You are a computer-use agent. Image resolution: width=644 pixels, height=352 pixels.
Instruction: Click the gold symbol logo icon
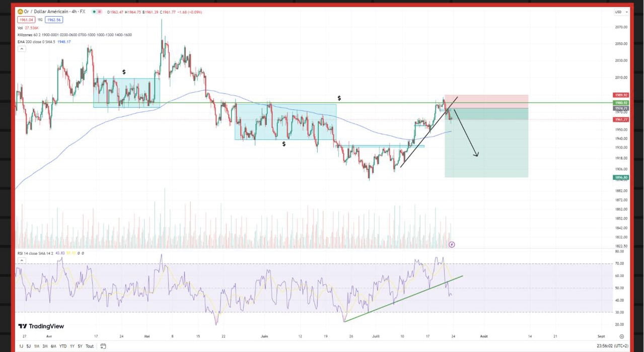(x=20, y=12)
